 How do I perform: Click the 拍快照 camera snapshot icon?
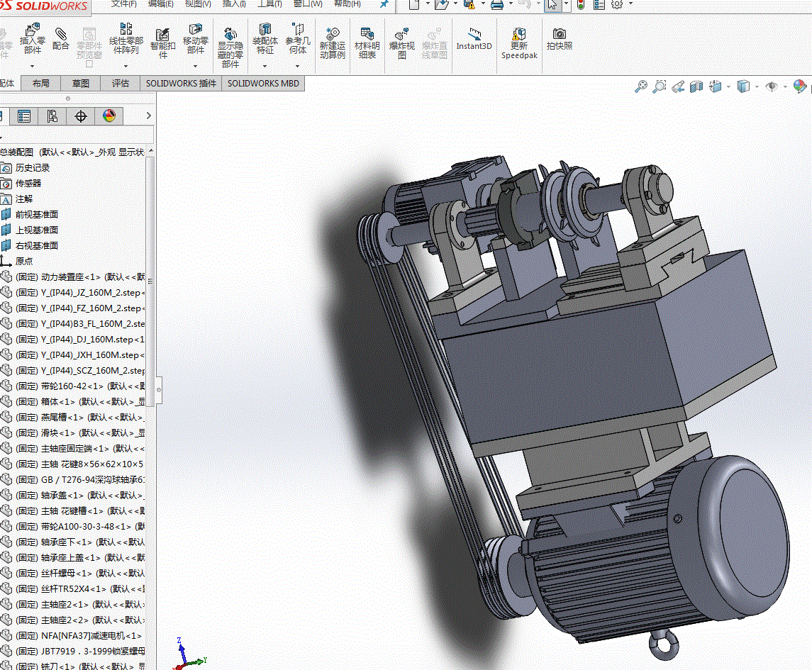click(560, 34)
